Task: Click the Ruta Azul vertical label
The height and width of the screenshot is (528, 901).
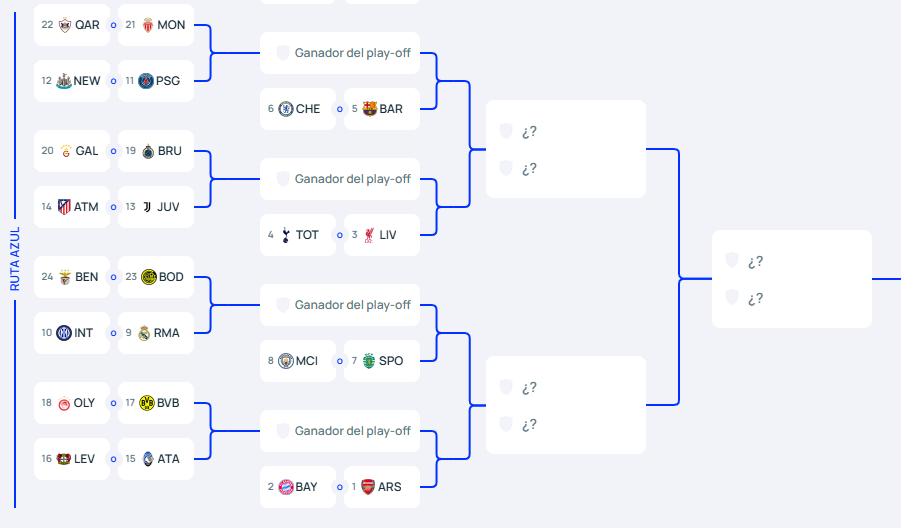Action: 15,259
